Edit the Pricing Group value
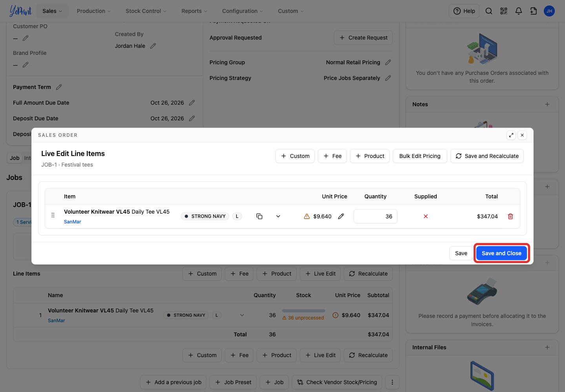This screenshot has width=565, height=392. coord(388,62)
